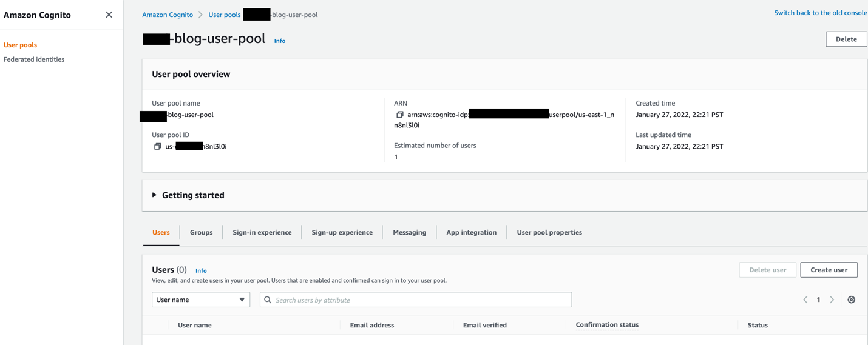Close the Amazon Cognito side navigation panel

[x=109, y=15]
